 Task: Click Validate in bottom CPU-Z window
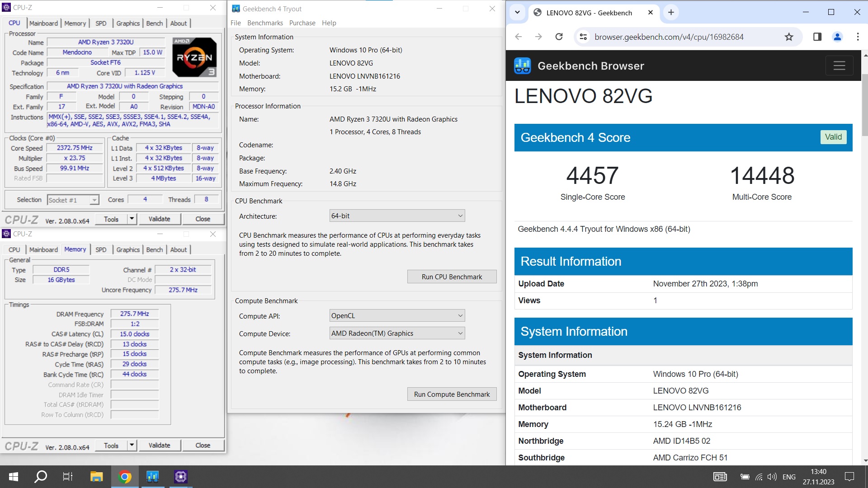(x=160, y=446)
